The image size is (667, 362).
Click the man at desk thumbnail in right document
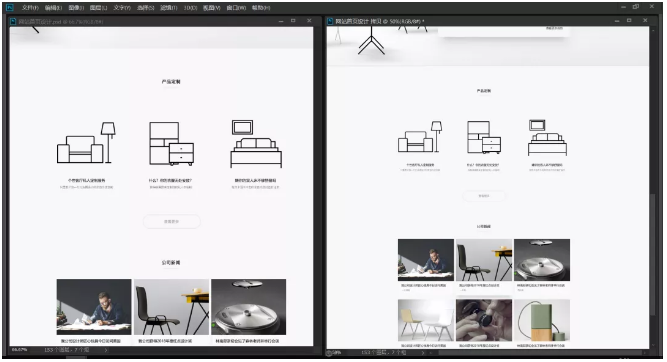click(x=426, y=260)
